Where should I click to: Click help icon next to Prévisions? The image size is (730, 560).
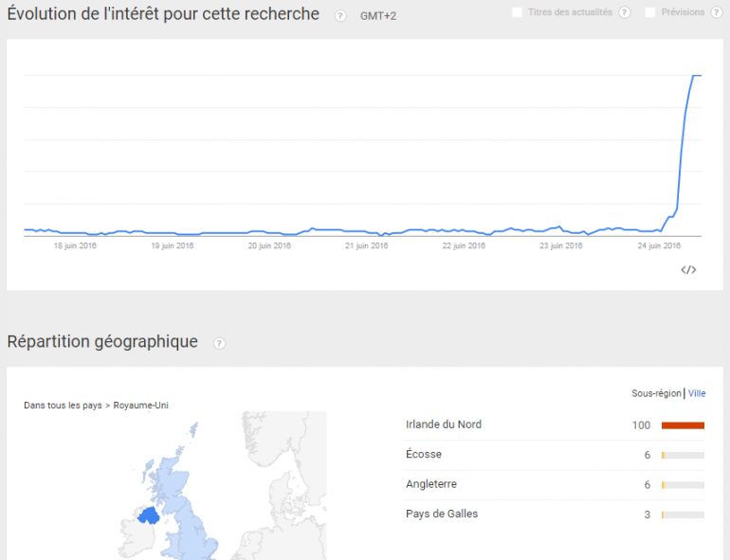point(716,12)
